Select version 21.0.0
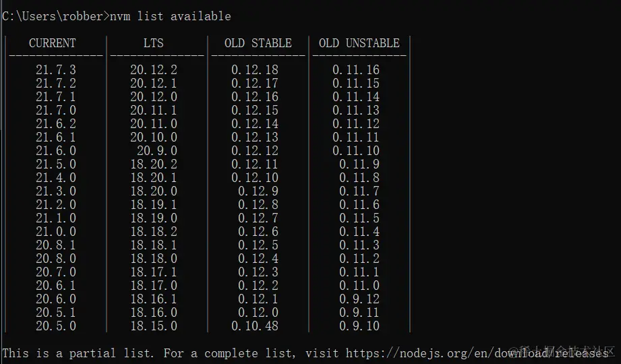 coord(56,232)
